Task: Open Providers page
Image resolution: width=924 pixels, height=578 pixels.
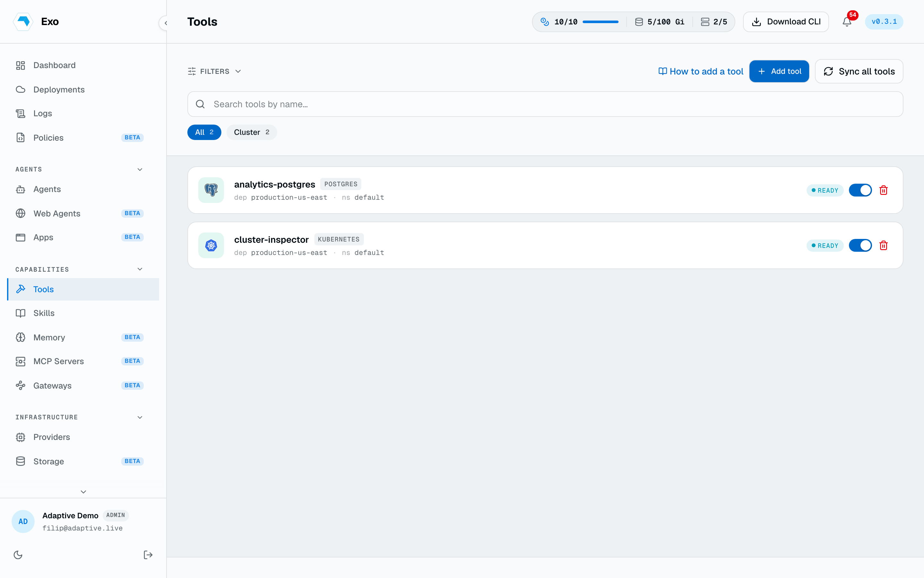Action: 83,437
